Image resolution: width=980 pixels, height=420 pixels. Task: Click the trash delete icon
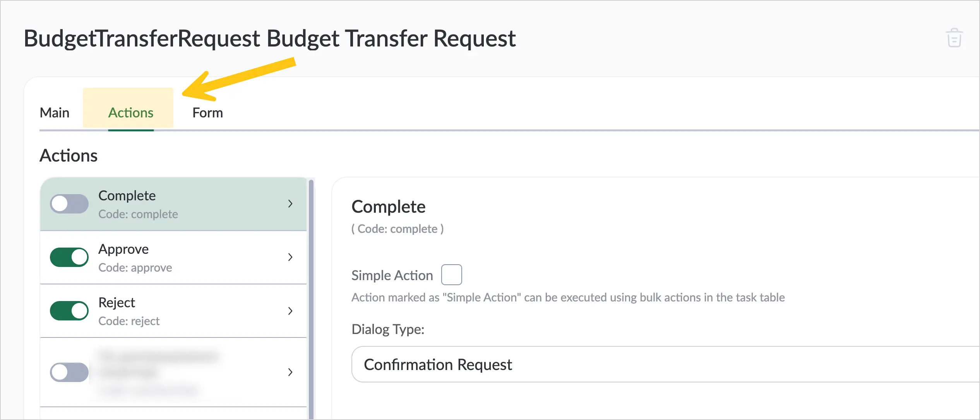pos(954,38)
